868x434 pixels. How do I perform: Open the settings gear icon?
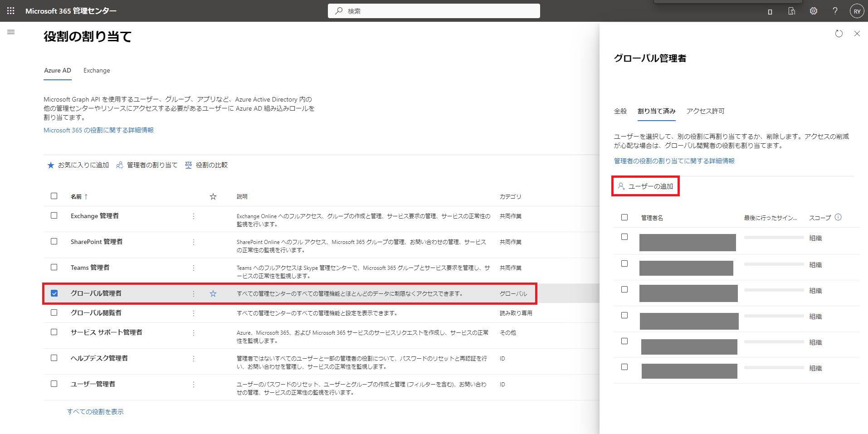pyautogui.click(x=814, y=11)
